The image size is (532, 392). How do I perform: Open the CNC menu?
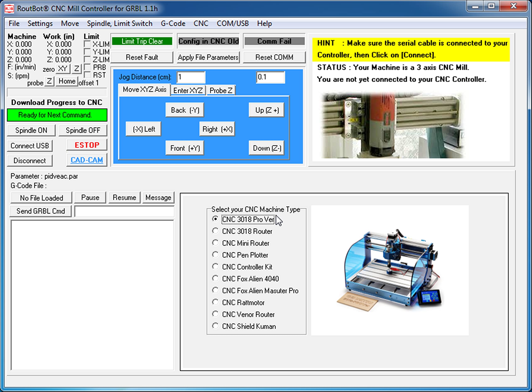(201, 23)
